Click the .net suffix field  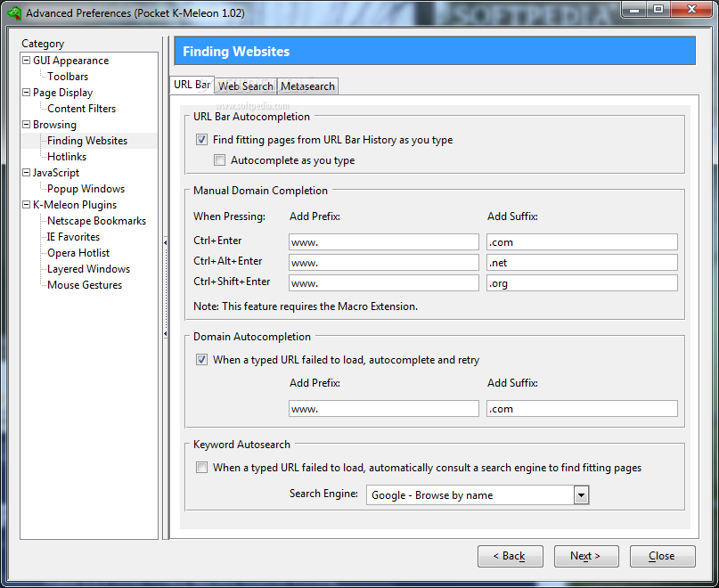[x=582, y=263]
